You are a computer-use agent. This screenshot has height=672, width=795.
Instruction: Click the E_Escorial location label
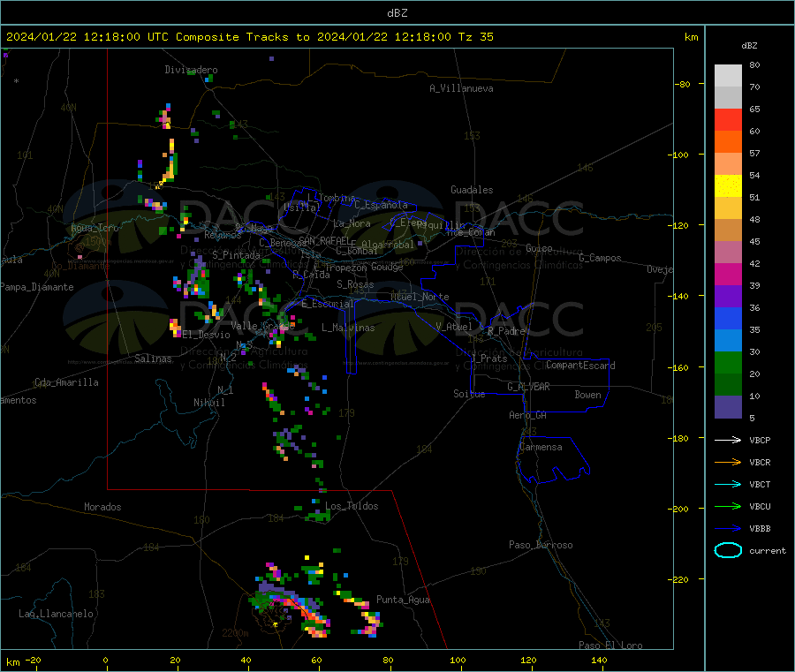coord(328,304)
